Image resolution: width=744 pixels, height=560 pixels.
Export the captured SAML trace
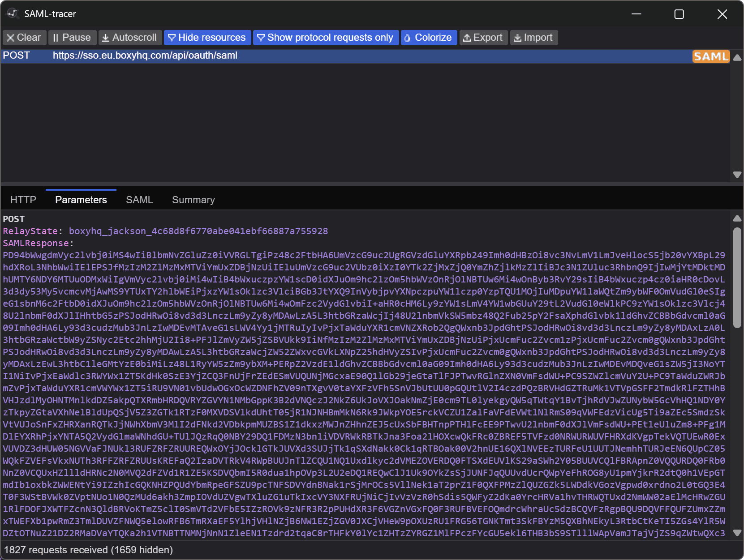coord(483,38)
